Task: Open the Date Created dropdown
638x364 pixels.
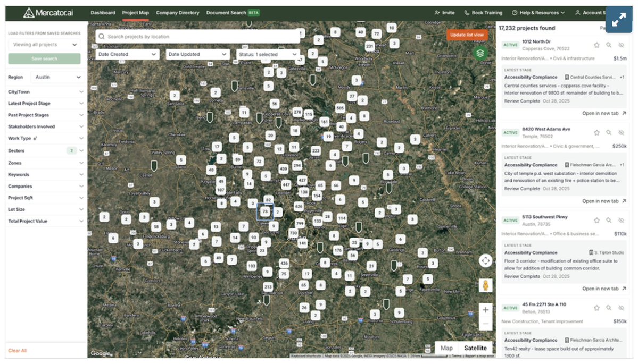Action: pyautogui.click(x=127, y=54)
